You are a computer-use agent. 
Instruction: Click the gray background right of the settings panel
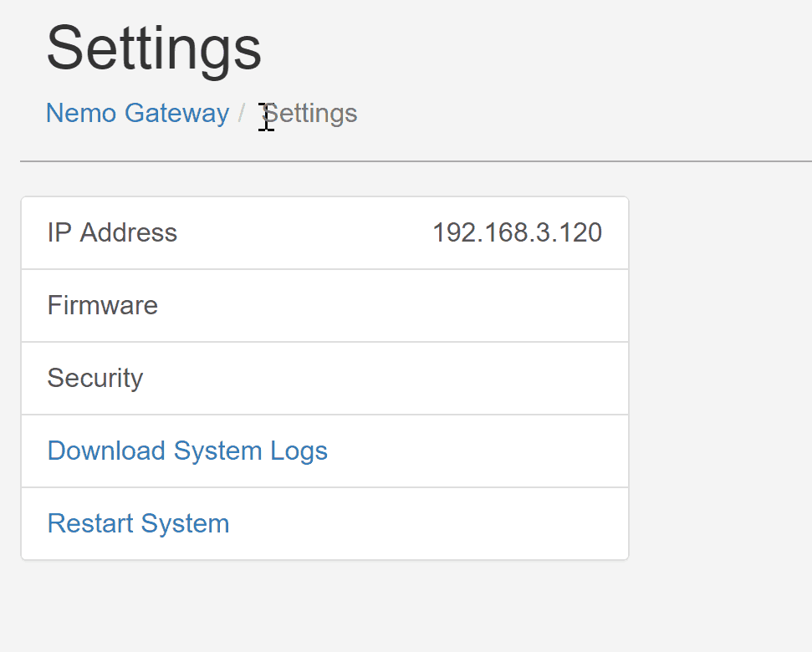tap(720, 378)
